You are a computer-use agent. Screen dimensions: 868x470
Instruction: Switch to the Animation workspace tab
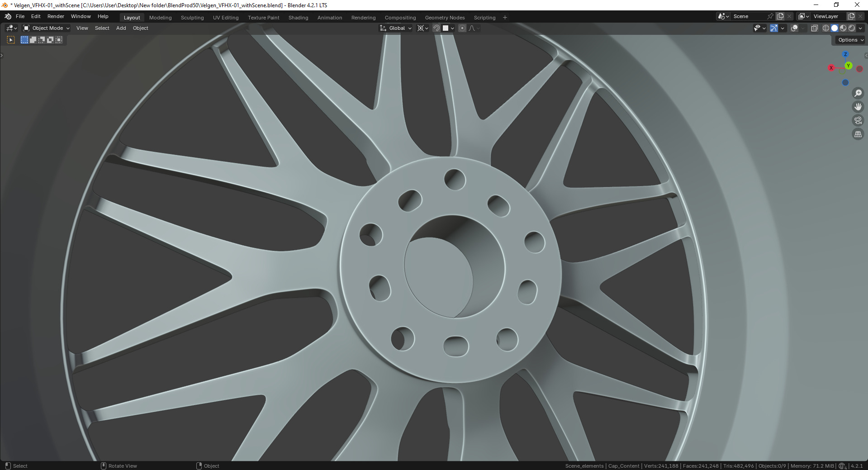click(x=329, y=18)
